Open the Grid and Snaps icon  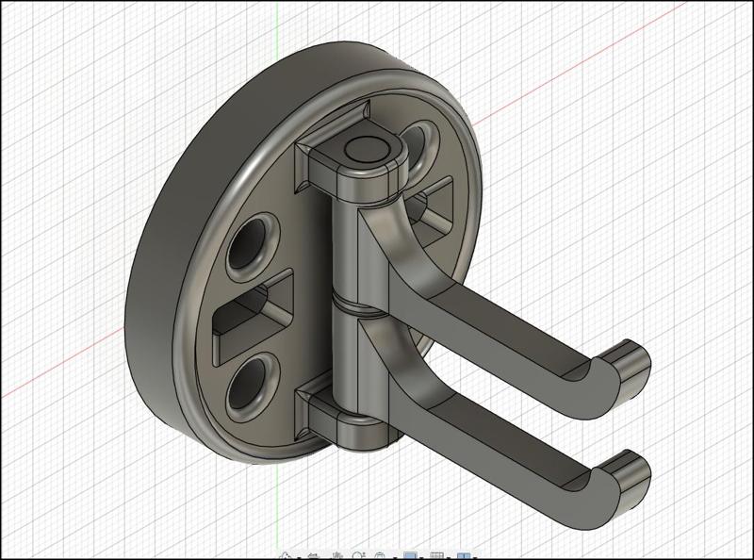(x=436, y=556)
